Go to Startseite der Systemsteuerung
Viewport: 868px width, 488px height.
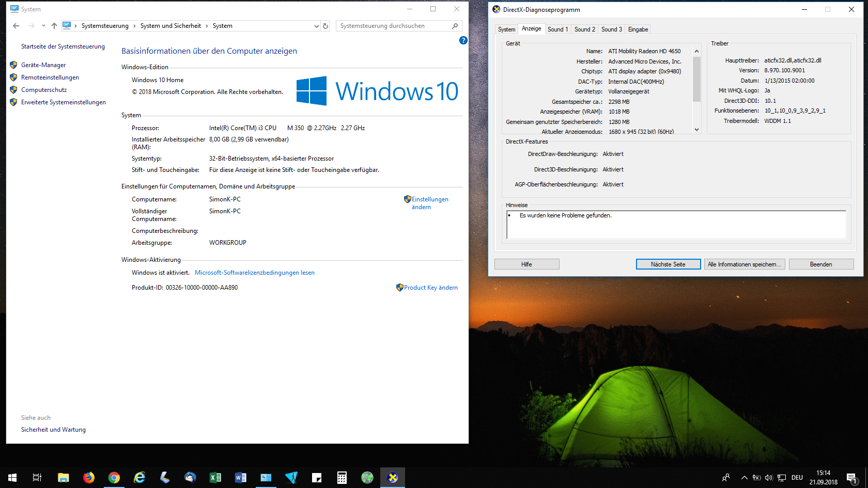(63, 46)
